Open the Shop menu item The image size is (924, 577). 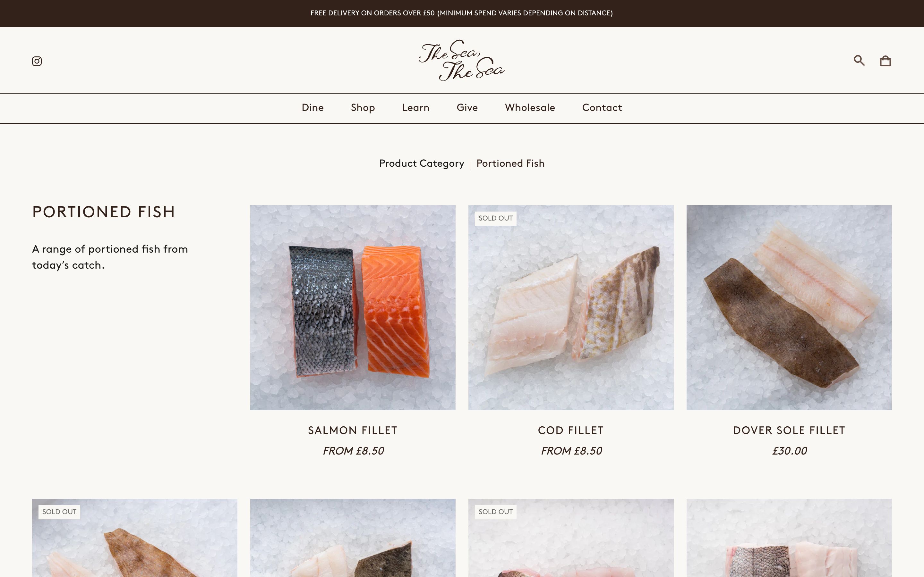[363, 108]
